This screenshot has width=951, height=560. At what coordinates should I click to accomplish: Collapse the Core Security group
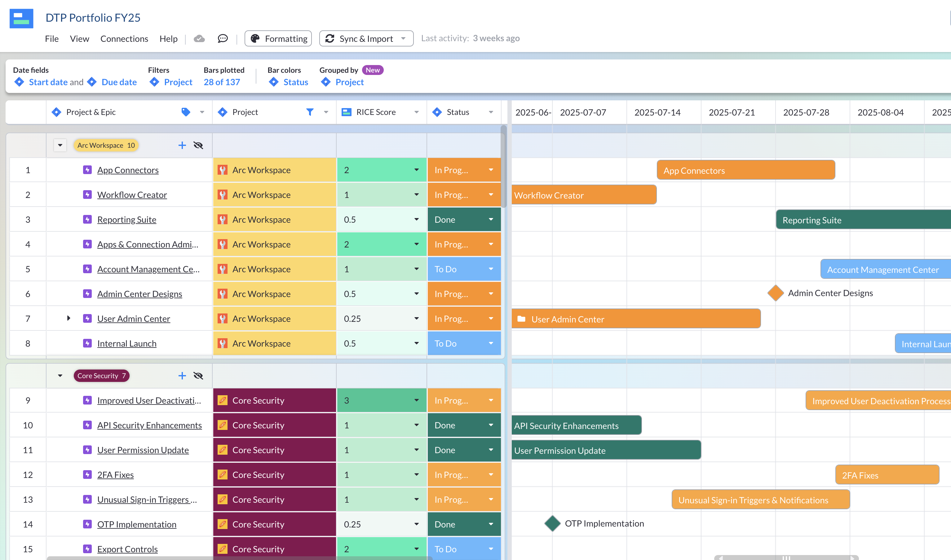[x=59, y=375]
